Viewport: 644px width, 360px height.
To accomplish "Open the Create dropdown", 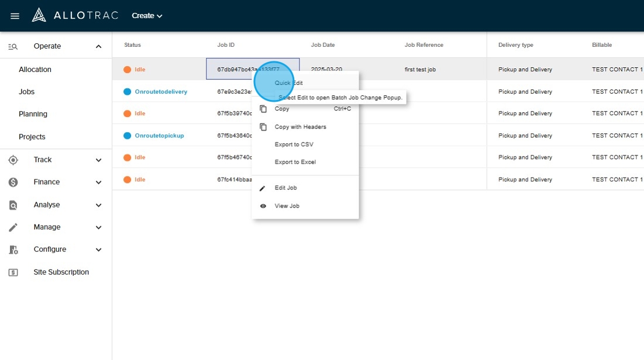I will [147, 16].
